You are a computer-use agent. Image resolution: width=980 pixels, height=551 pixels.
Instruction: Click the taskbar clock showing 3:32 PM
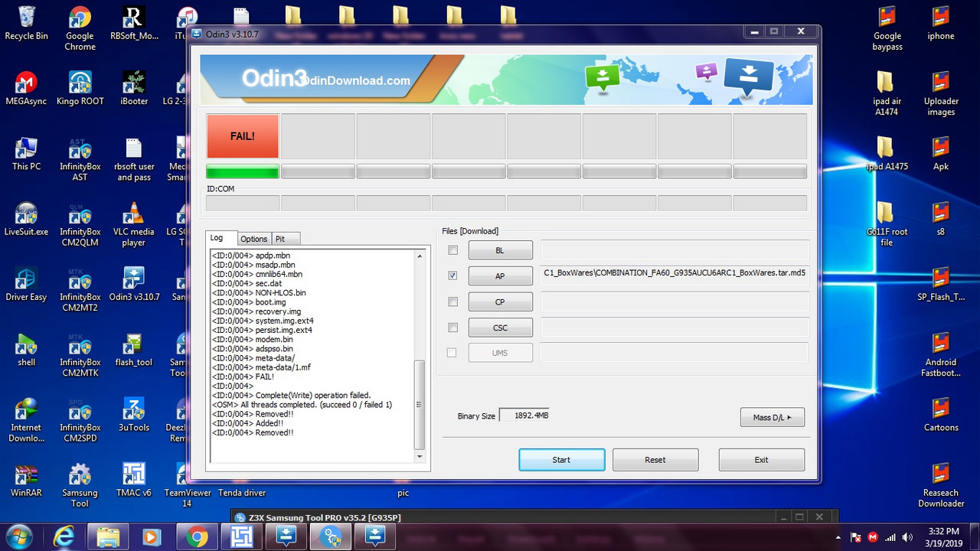(942, 537)
